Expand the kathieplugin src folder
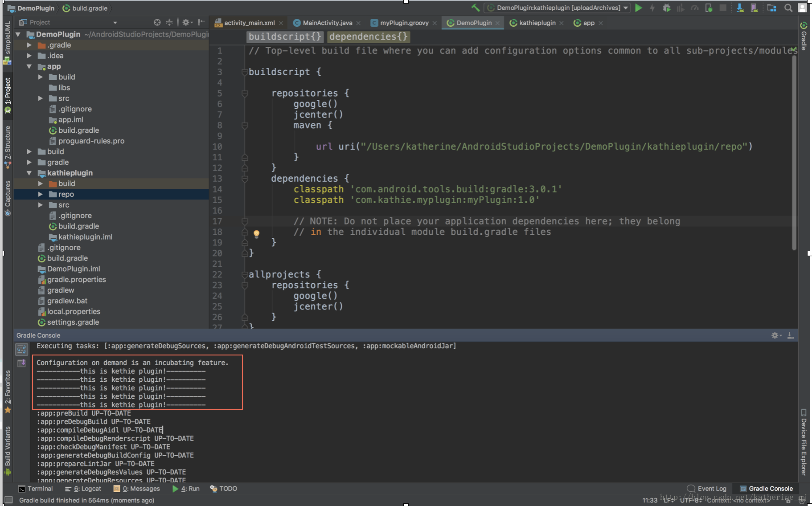 pos(41,205)
